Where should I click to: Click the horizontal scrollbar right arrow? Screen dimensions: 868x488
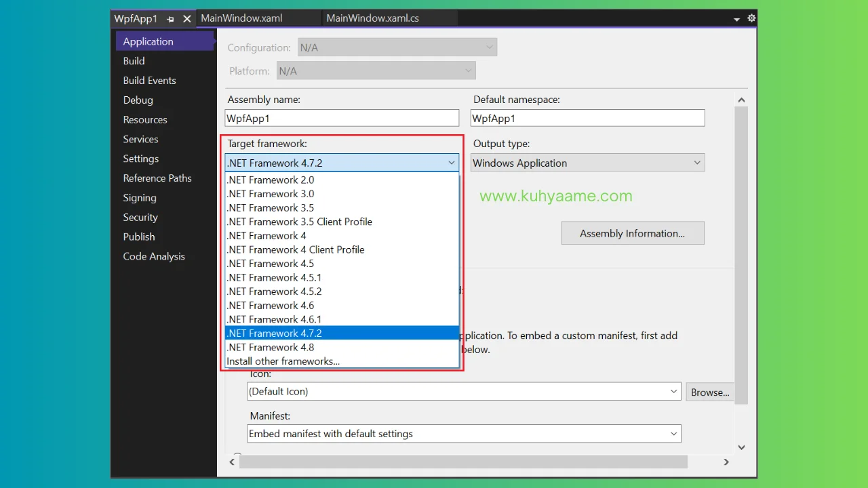[726, 462]
